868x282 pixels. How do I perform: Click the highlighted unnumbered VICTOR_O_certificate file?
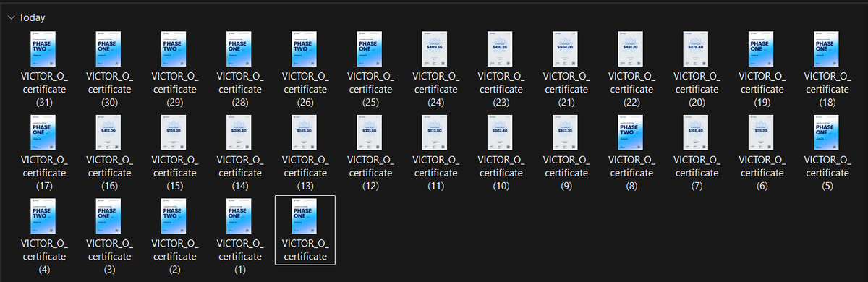pos(305,230)
